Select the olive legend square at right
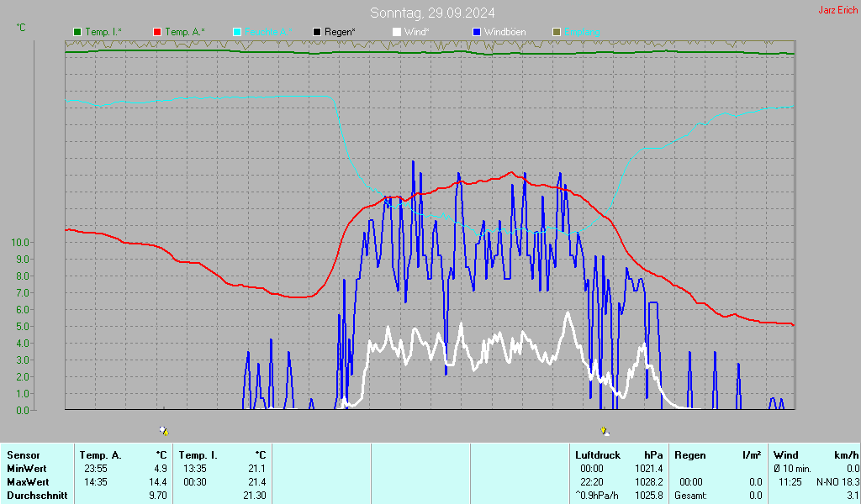 [557, 32]
